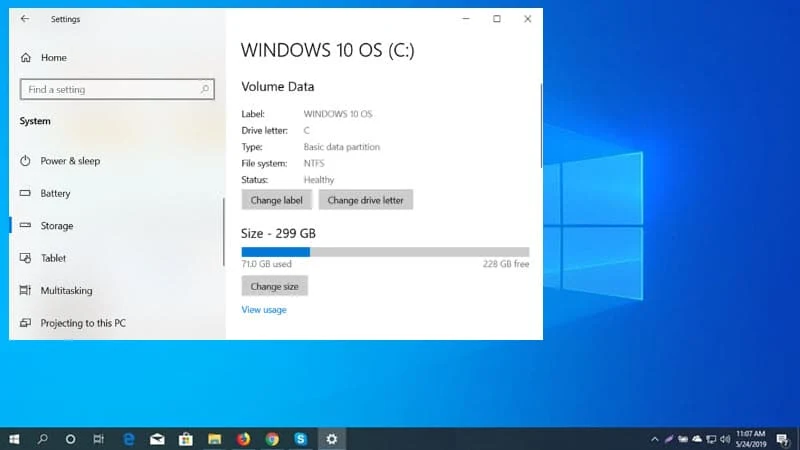Click the search magnifier in Find a setting
The width and height of the screenshot is (800, 450).
tap(205, 89)
